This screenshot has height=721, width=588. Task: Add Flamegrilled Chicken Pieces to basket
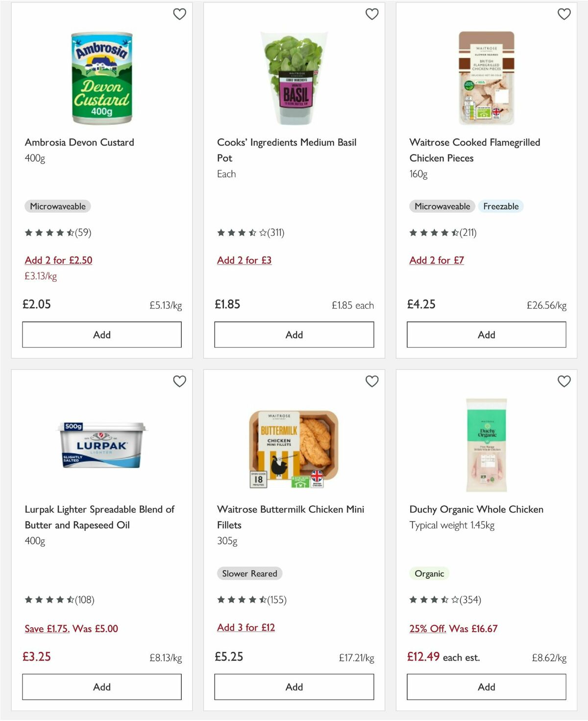[x=486, y=334]
